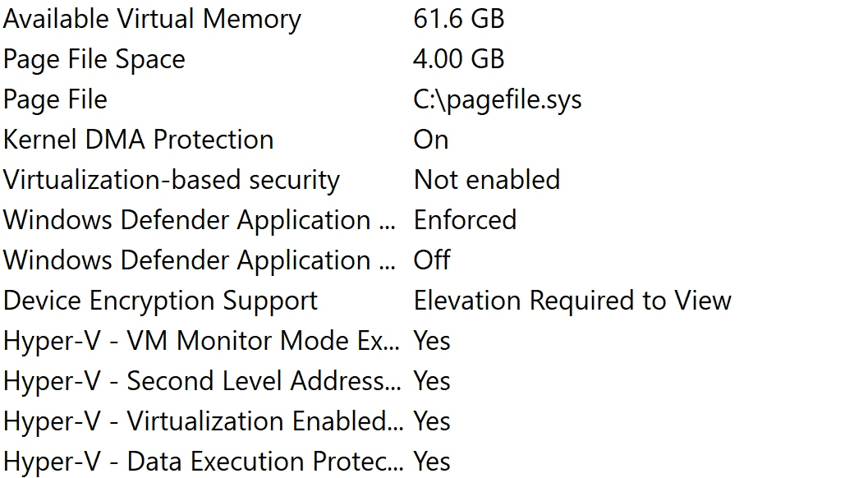The height and width of the screenshot is (478, 868).
Task: Click Yes value for Data Execution Protection
Action: click(432, 462)
